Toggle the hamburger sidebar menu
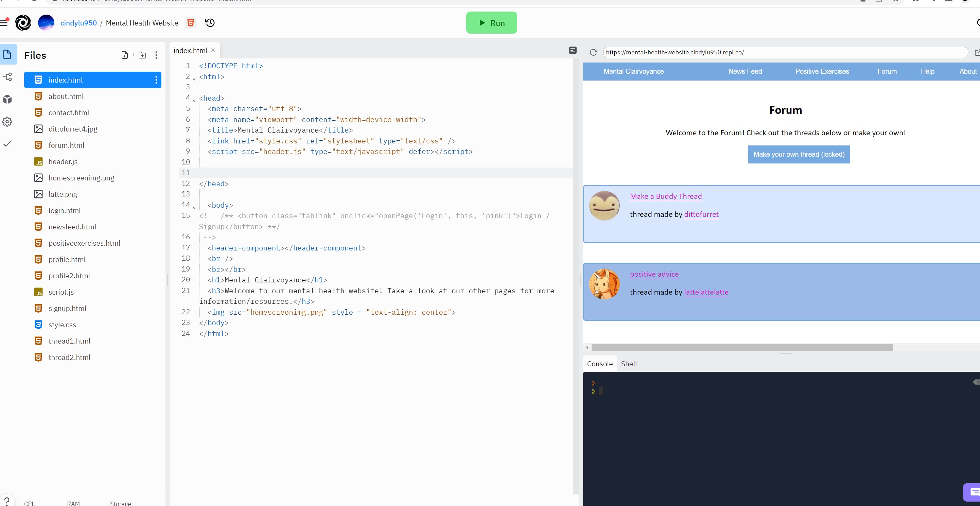This screenshot has width=980, height=506. [x=4, y=23]
